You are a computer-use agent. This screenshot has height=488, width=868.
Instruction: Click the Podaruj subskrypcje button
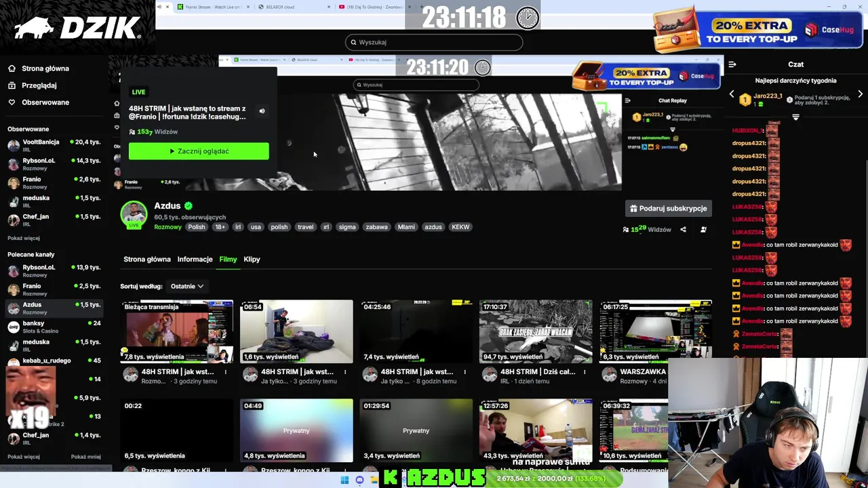pyautogui.click(x=669, y=209)
